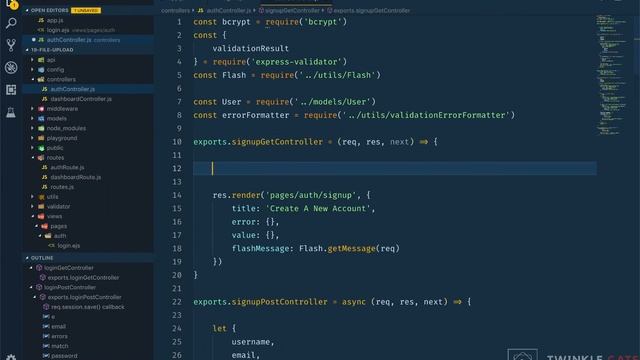The height and width of the screenshot is (360, 640).
Task: Expand the playground folder arrow
Action: 33,138
